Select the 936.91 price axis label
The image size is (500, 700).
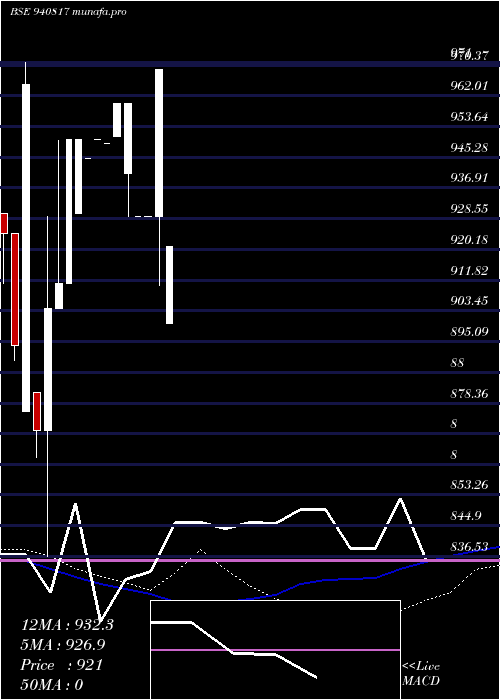coord(469,178)
